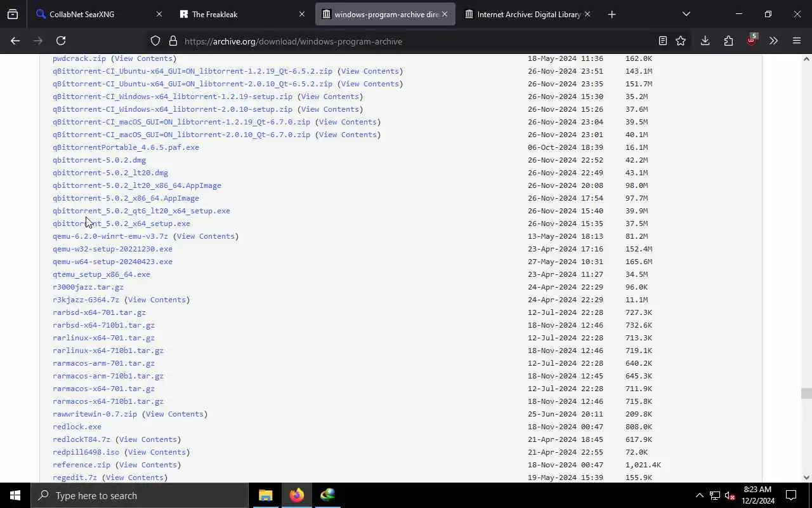Go back to the previous page
Image resolution: width=812 pixels, height=508 pixels.
click(x=15, y=41)
